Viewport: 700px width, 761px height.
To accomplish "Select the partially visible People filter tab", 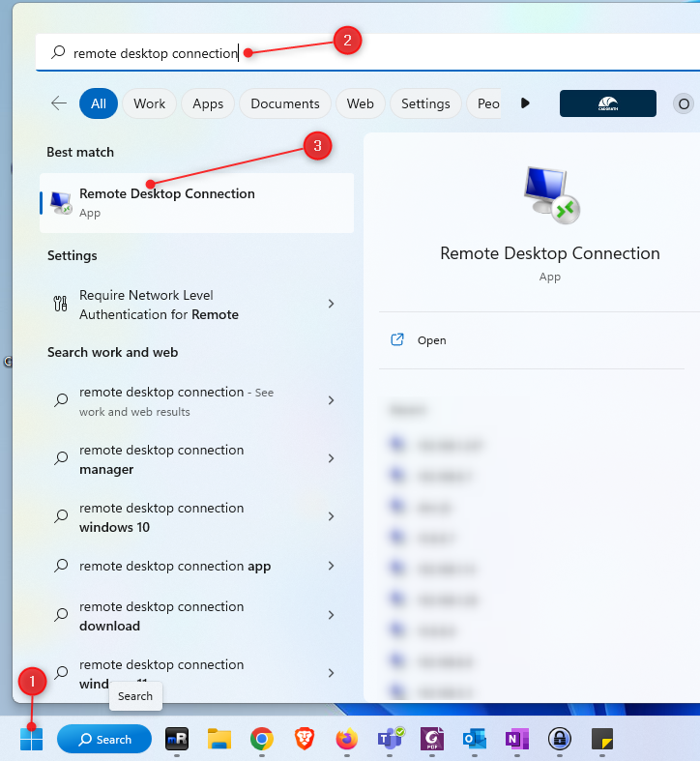I will pyautogui.click(x=484, y=103).
